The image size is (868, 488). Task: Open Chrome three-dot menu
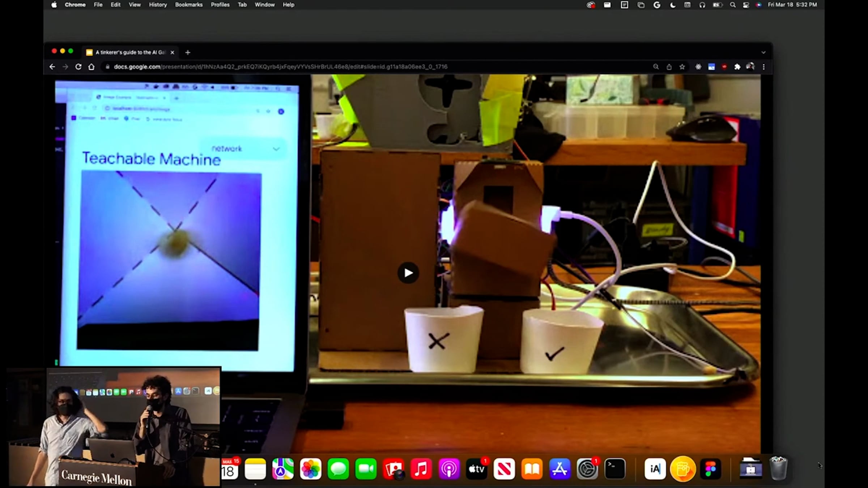(x=763, y=67)
